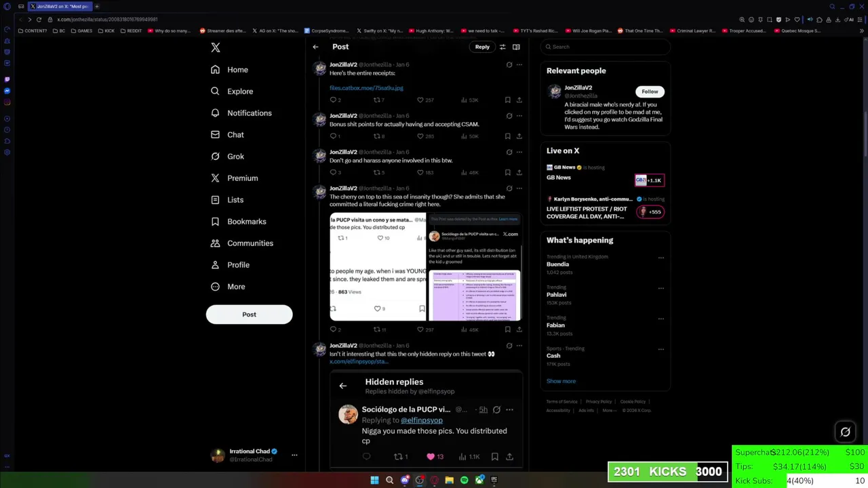Reply to the 'entire receipts' post
The width and height of the screenshot is (868, 488).
pos(333,100)
